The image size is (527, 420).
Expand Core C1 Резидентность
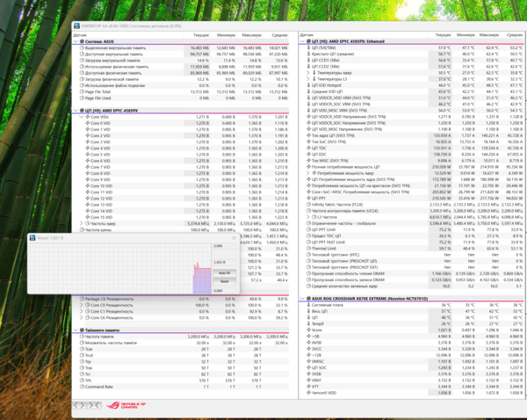(81, 311)
